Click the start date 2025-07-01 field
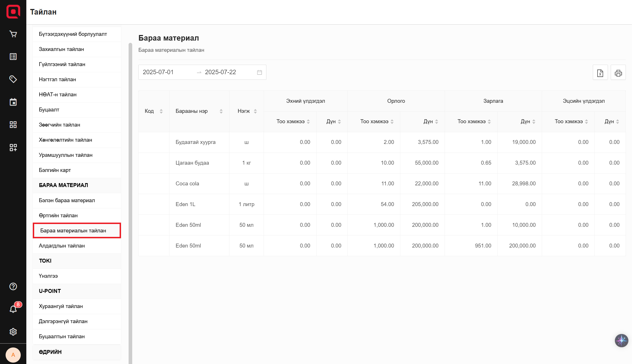The height and width of the screenshot is (364, 632). point(158,72)
